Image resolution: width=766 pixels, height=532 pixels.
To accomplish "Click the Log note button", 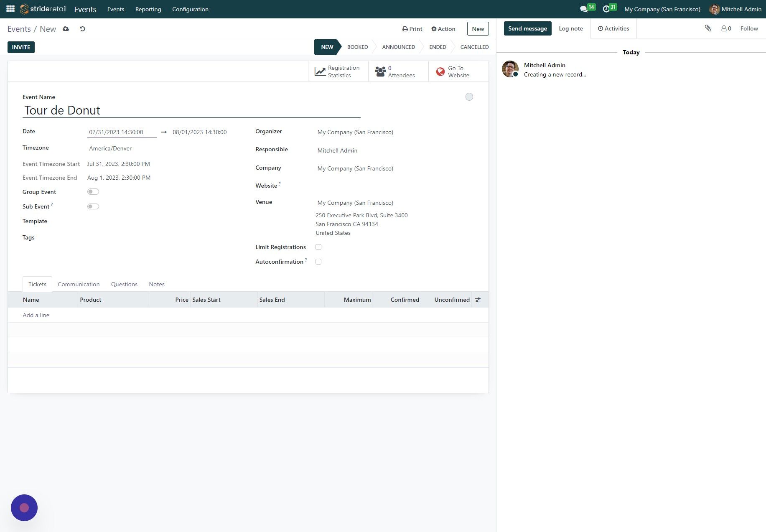I will 571,28.
